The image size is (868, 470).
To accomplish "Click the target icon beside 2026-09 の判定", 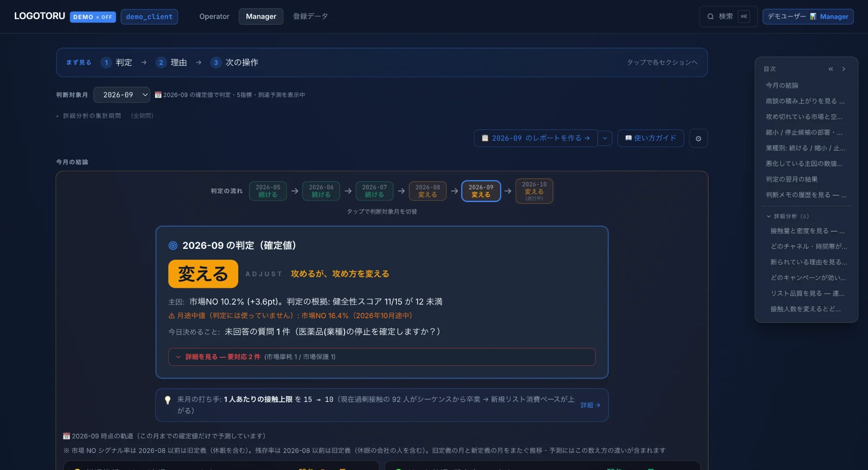I will point(173,245).
